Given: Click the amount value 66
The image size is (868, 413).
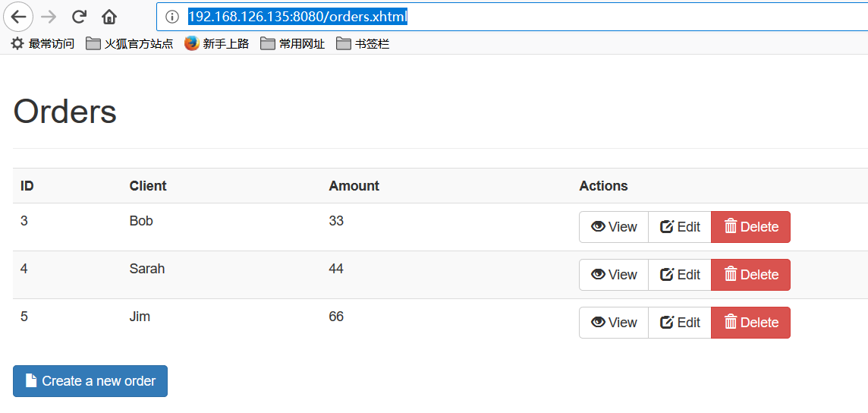Looking at the screenshot, I should point(336,317).
